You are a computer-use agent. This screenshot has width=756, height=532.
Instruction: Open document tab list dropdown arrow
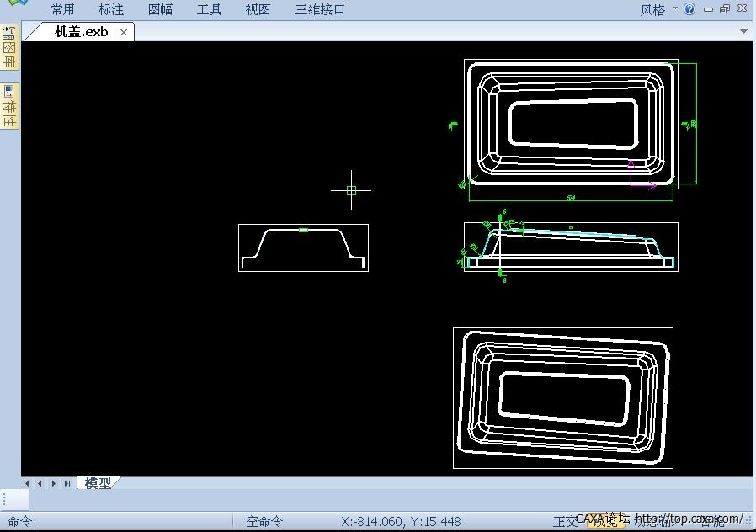point(743,32)
